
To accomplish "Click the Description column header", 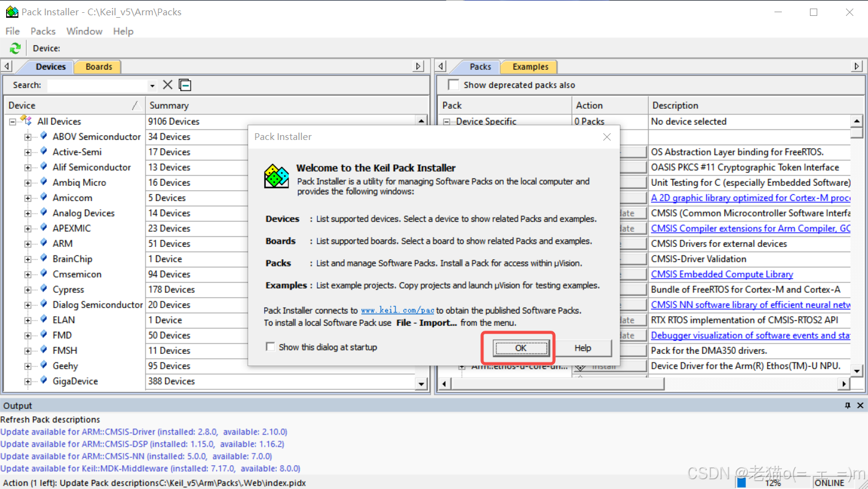I will 756,105.
